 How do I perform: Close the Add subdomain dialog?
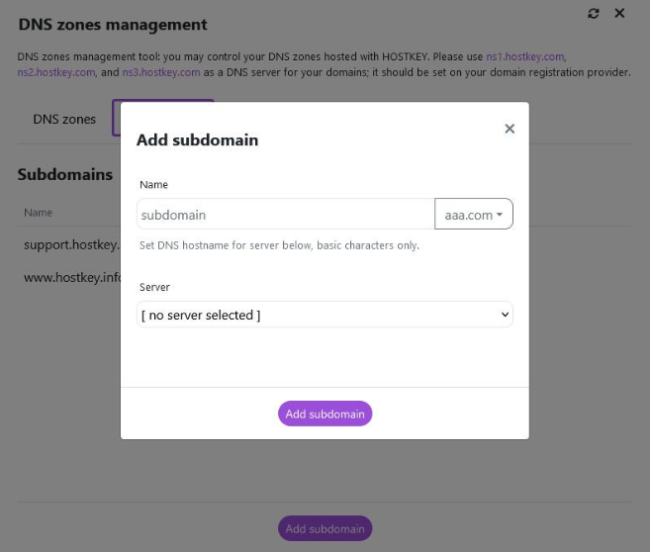509,128
